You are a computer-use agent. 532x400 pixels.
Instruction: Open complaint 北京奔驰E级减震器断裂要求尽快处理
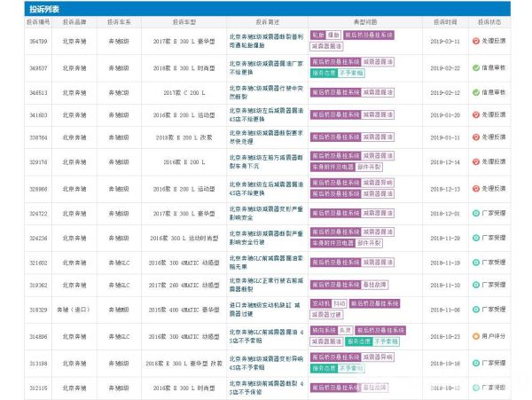[266, 137]
